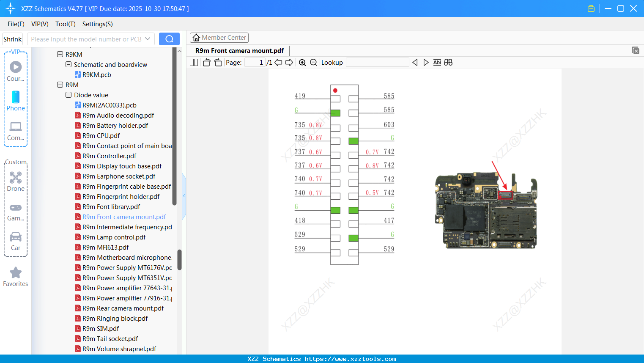This screenshot has width=644, height=363.
Task: Open the Settings(S) menu
Action: [97, 24]
